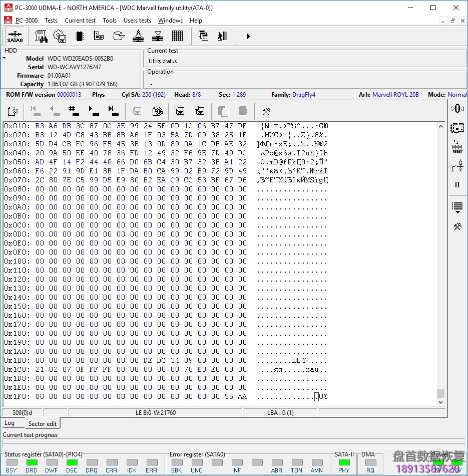Click the grid table icon in main toolbar
Viewport: 468px width, 476px height.
[x=177, y=36]
